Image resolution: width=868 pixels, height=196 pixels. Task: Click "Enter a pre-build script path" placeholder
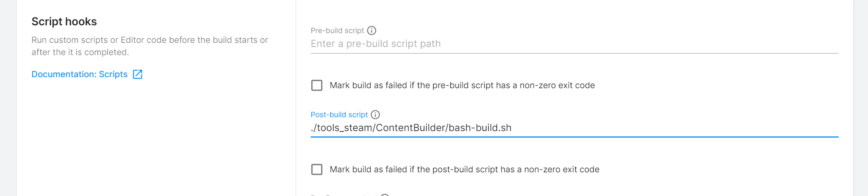point(375,44)
